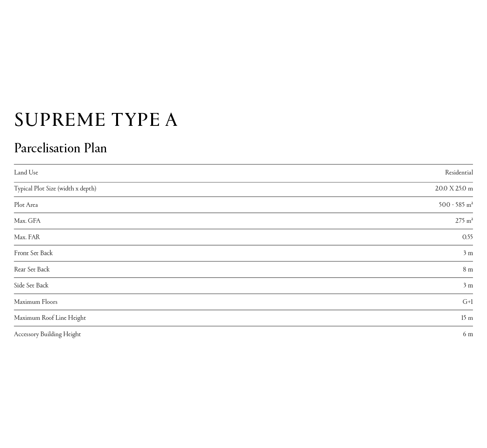Viewport: 487px width, 448px height.
Task: Click the 20.0 X 25.0 m value
Action: click(453, 189)
